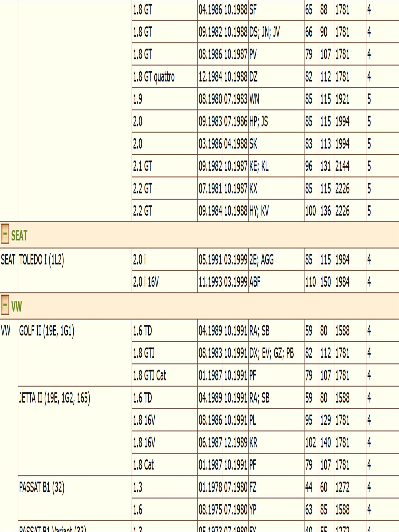Collapse the SEAT section with the minus icon
The width and height of the screenshot is (399, 532).
click(5, 234)
